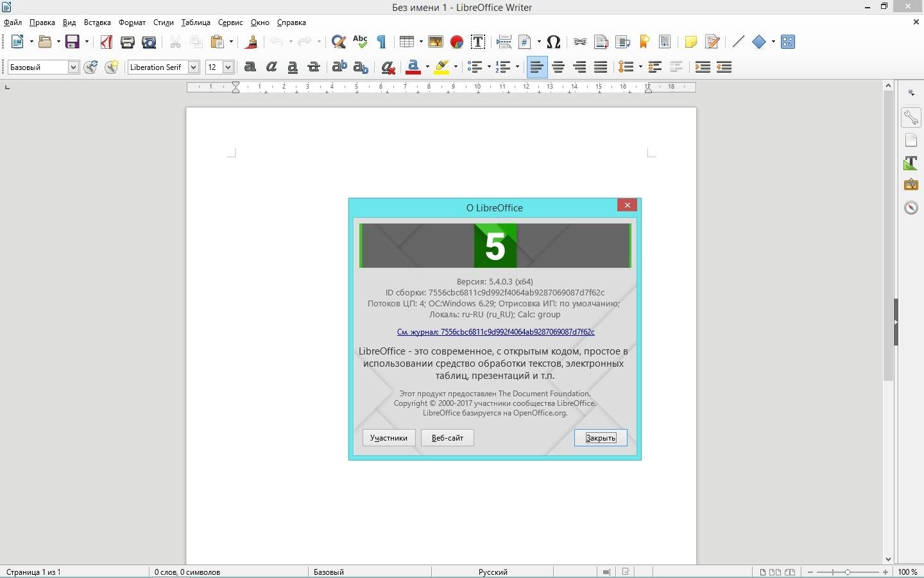Apply red font color swatch

click(x=413, y=67)
